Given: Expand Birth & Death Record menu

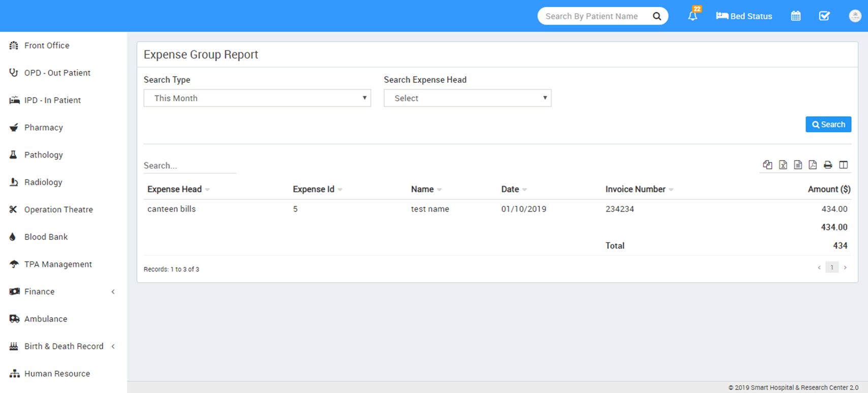Looking at the screenshot, I should click(63, 346).
